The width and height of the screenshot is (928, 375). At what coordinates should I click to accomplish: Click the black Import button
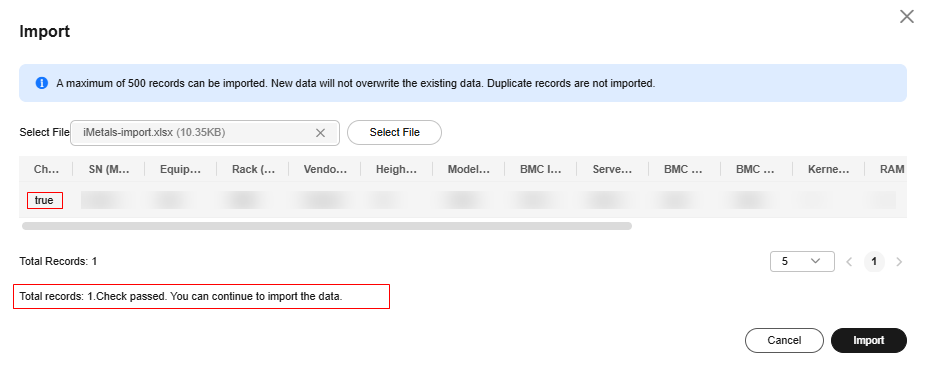868,340
